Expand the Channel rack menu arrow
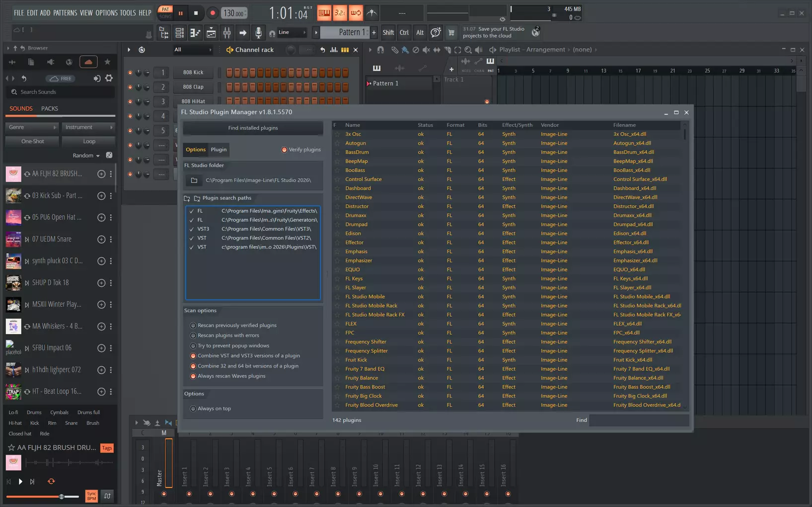Image resolution: width=812 pixels, height=507 pixels. (x=129, y=50)
